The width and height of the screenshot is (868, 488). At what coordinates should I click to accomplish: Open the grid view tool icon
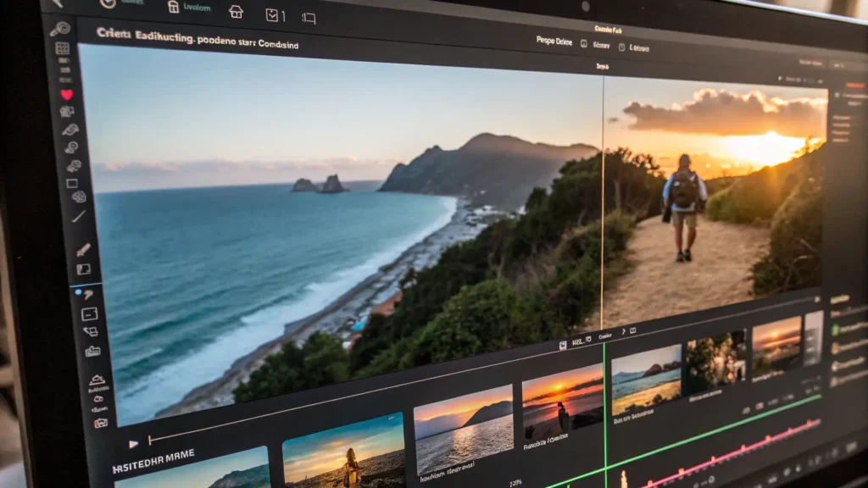tap(63, 48)
